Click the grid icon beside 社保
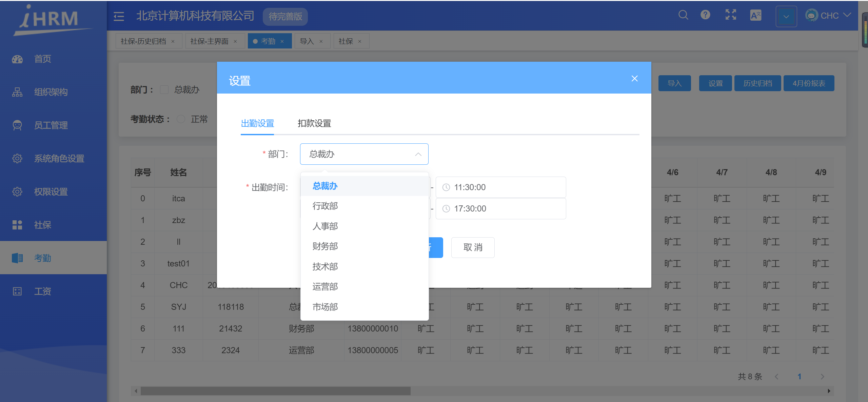 pos(17,225)
